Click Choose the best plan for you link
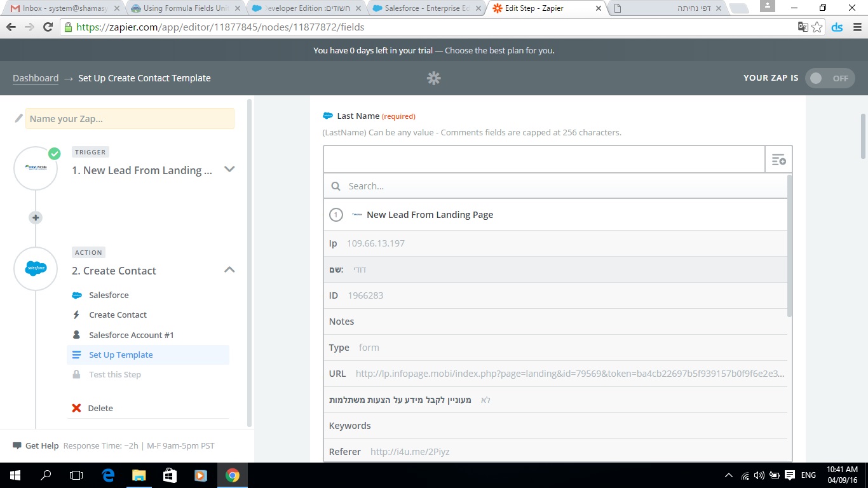This screenshot has height=488, width=868. pyautogui.click(x=499, y=50)
